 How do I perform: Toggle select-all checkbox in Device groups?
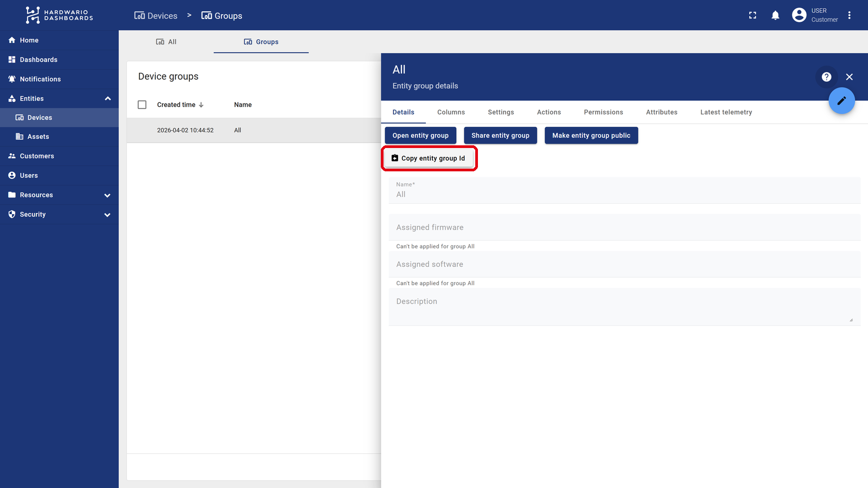tap(142, 105)
